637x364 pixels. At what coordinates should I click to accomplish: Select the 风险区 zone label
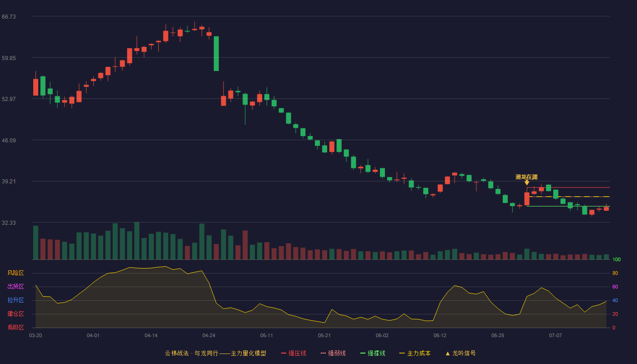pos(15,273)
